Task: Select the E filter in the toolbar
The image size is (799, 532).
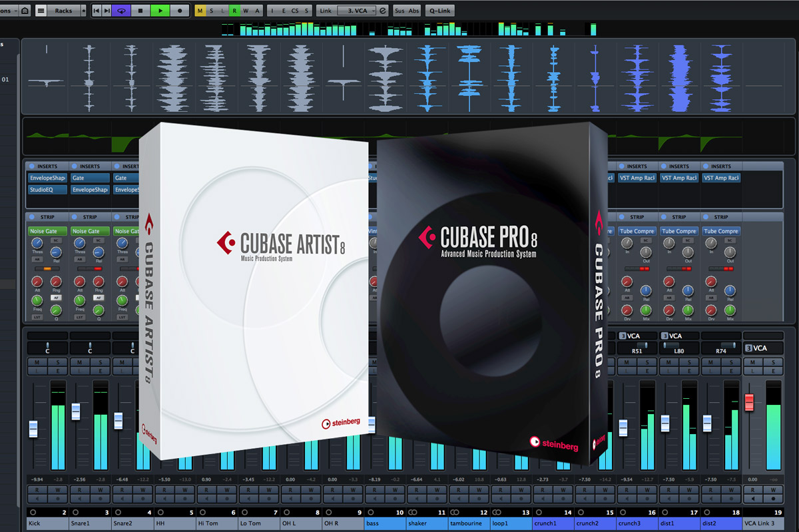Action: point(284,11)
